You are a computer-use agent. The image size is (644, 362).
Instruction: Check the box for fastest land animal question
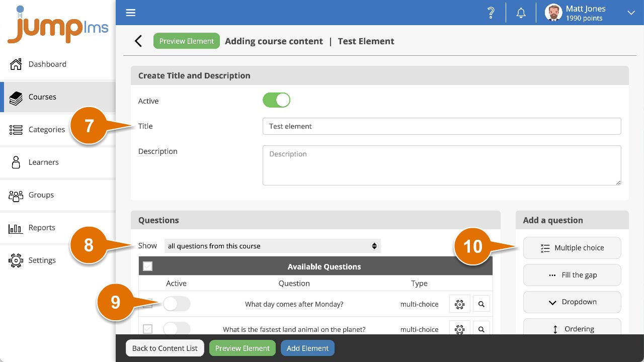pos(147,329)
